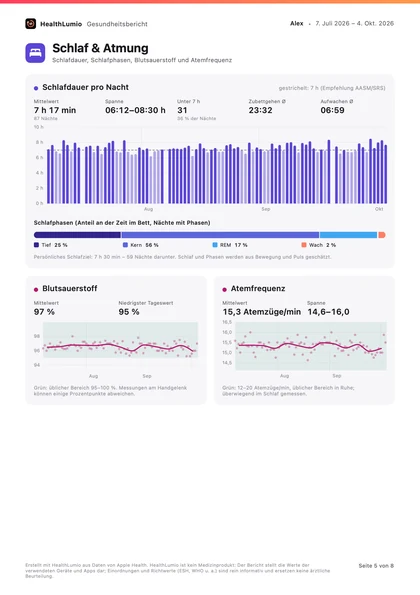Click the Zubettgehen Ø value 23:32
The image size is (420, 595).
point(260,110)
